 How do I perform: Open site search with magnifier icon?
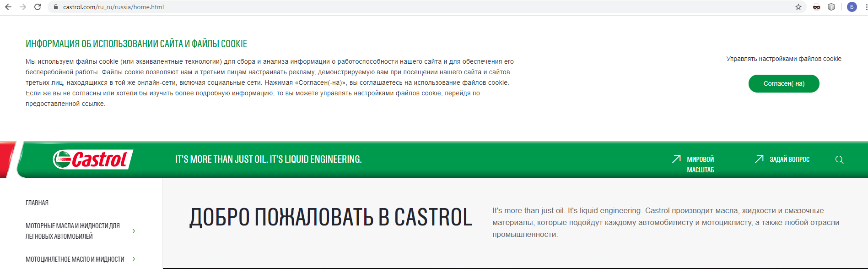pos(839,159)
